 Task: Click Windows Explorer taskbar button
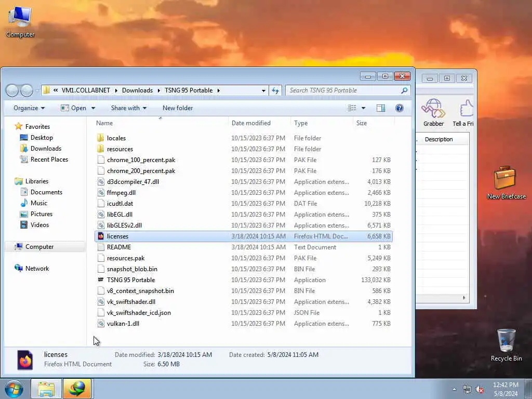[46, 389]
